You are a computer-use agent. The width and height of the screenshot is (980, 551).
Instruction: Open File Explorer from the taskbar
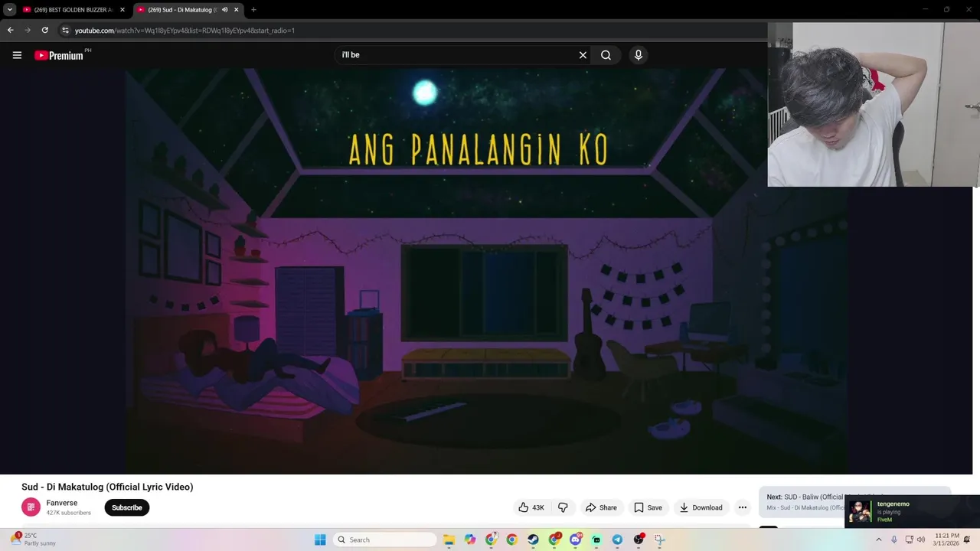(449, 540)
